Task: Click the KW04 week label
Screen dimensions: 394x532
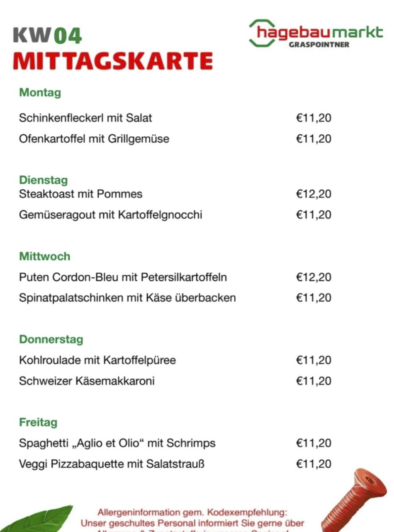Action: click(47, 36)
